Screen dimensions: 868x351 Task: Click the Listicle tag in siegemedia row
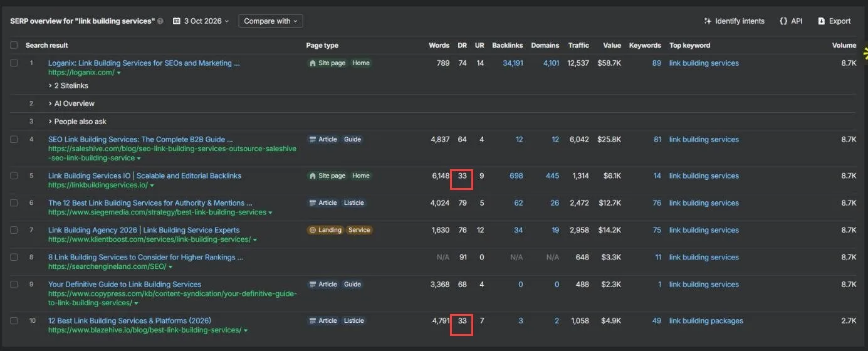coord(354,203)
